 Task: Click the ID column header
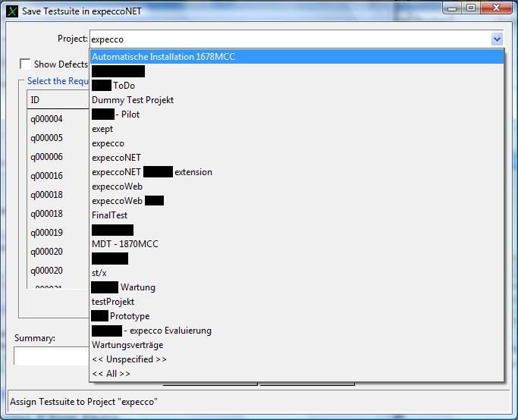(35, 100)
